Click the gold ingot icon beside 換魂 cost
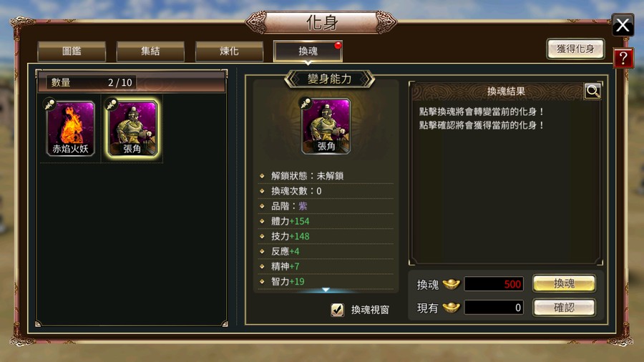 coord(451,283)
